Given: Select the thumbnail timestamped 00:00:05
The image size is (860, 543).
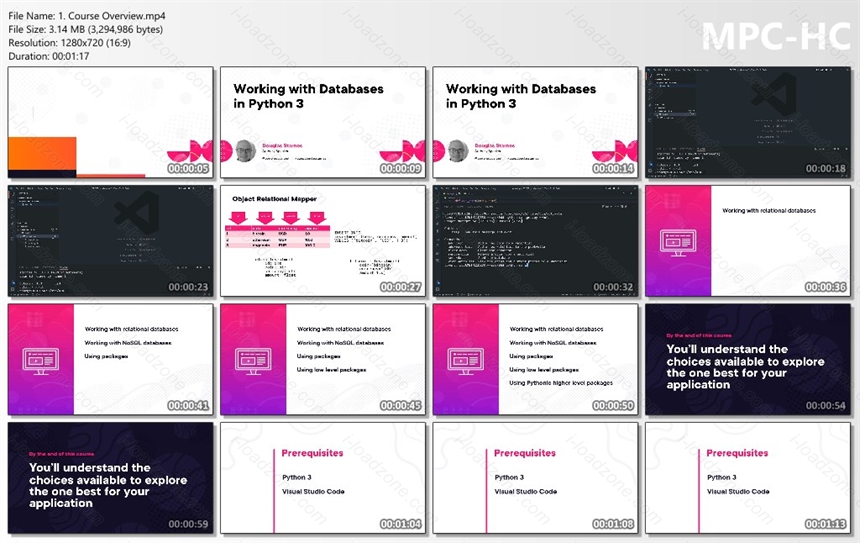Looking at the screenshot, I should [x=110, y=122].
